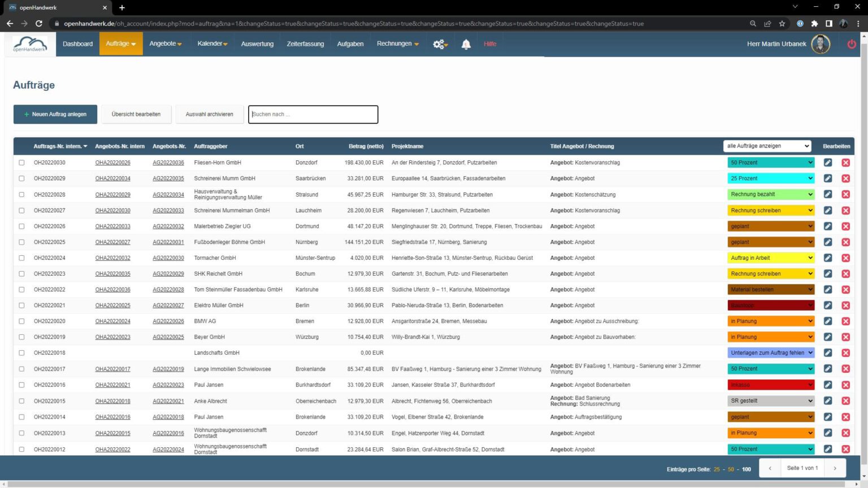This screenshot has width=868, height=488.
Task: Expand status dropdown showing 'Rechnung bezahlt'
Action: (x=770, y=194)
